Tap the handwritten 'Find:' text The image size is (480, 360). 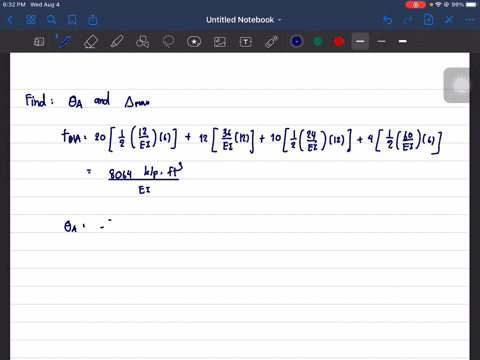coord(39,100)
